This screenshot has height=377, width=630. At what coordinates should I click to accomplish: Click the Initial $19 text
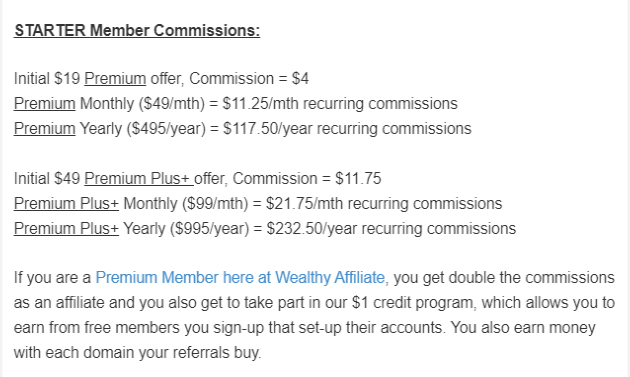47,78
